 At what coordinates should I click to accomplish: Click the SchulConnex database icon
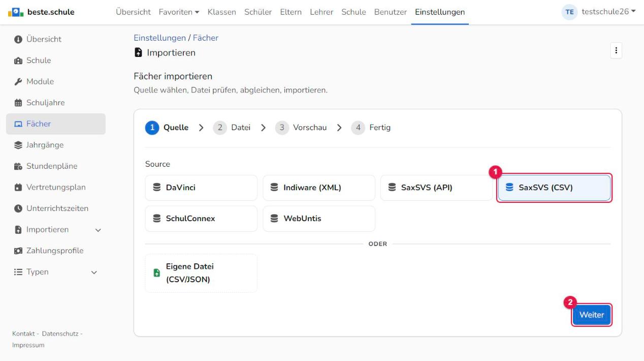pos(157,219)
